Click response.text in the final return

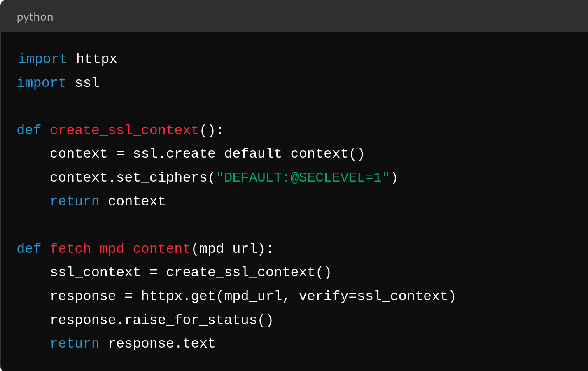tap(161, 343)
